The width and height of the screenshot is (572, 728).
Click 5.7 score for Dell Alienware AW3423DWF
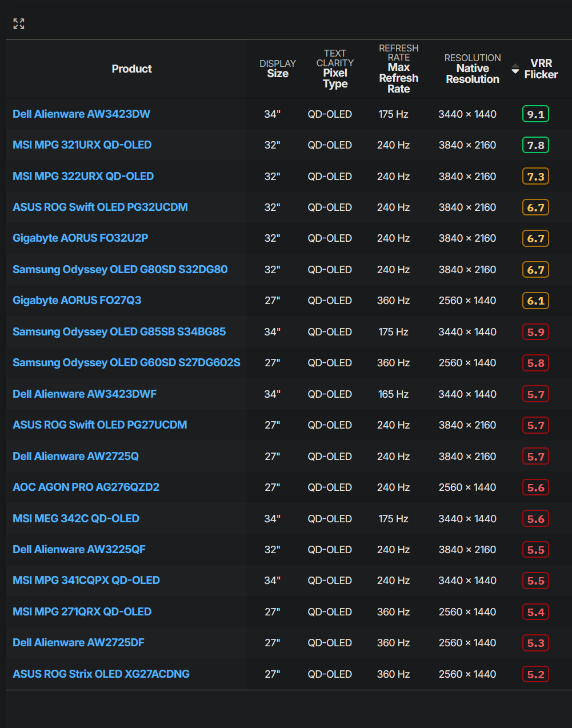click(535, 394)
